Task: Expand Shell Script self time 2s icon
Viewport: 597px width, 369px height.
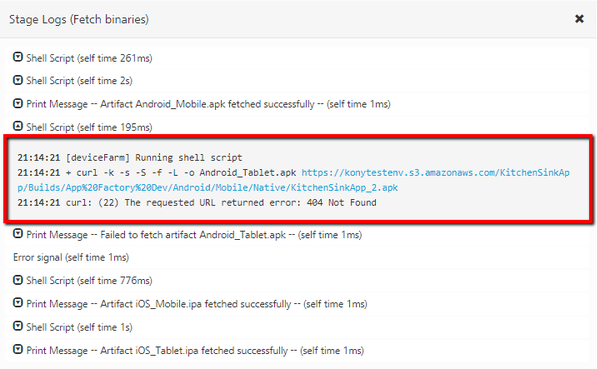Action: pos(18,80)
